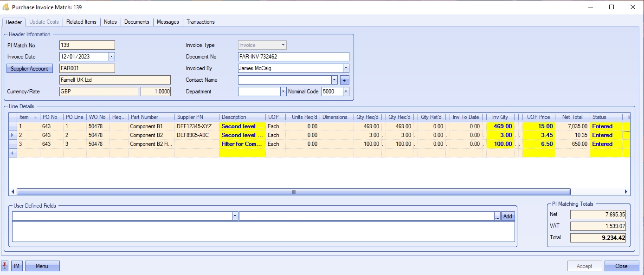Open the Invoice Date calendar dropdown
The height and width of the screenshot is (275, 644).
[111, 57]
